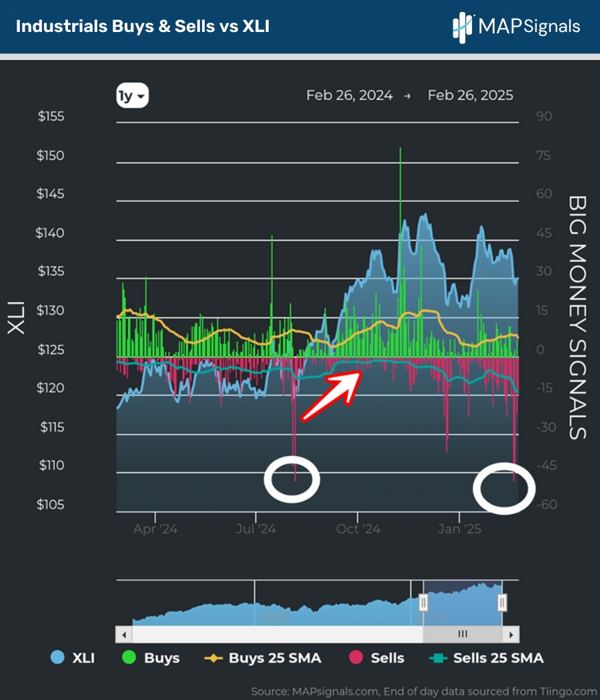Screen dimensions: 600x700
Task: Click the start date Feb 26, 2024
Action: pyautogui.click(x=349, y=95)
